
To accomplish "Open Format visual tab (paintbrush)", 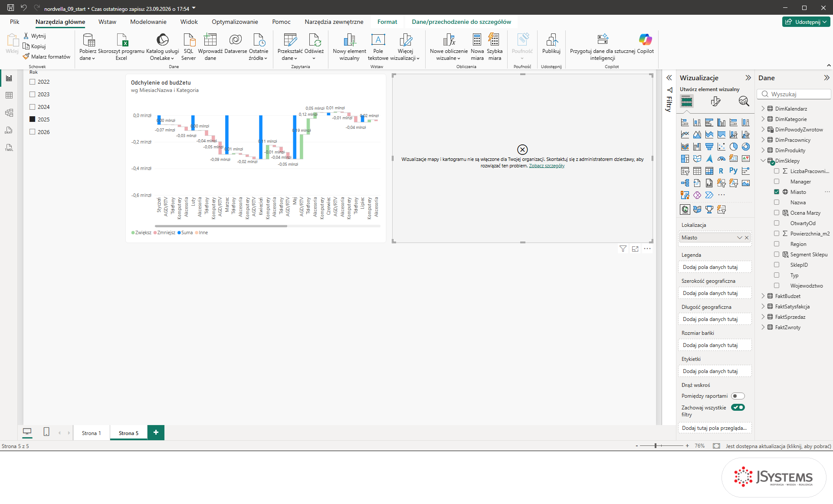I will pos(715,101).
